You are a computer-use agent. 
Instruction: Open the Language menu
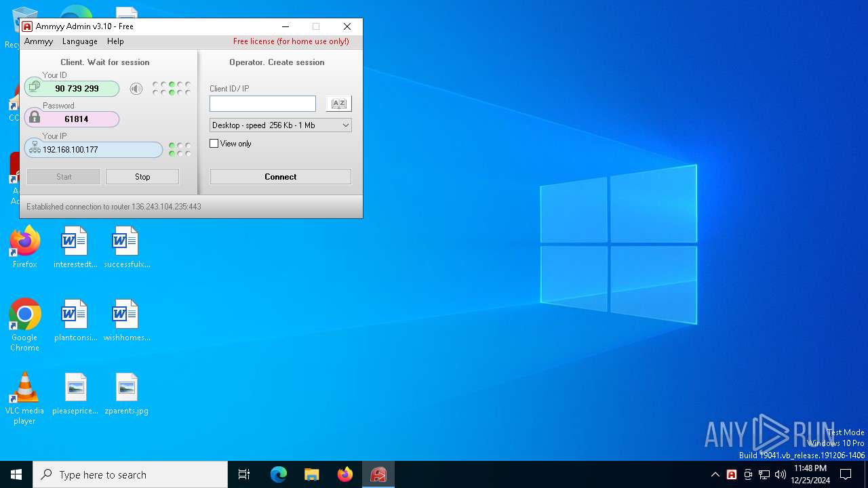(80, 41)
